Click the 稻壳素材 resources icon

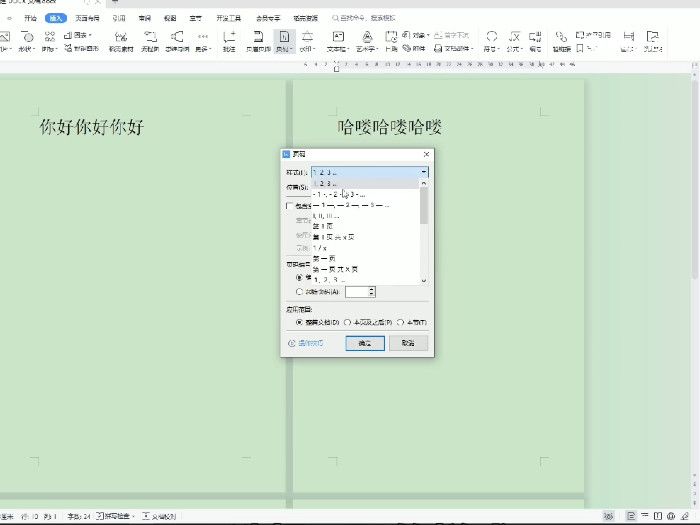[x=121, y=41]
